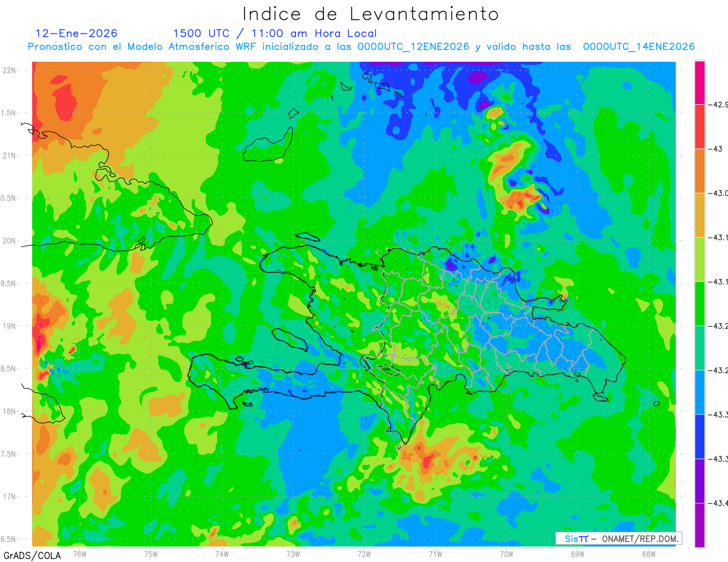Pick the red swatch in the color bar
This screenshot has width=728, height=562.
(699, 127)
